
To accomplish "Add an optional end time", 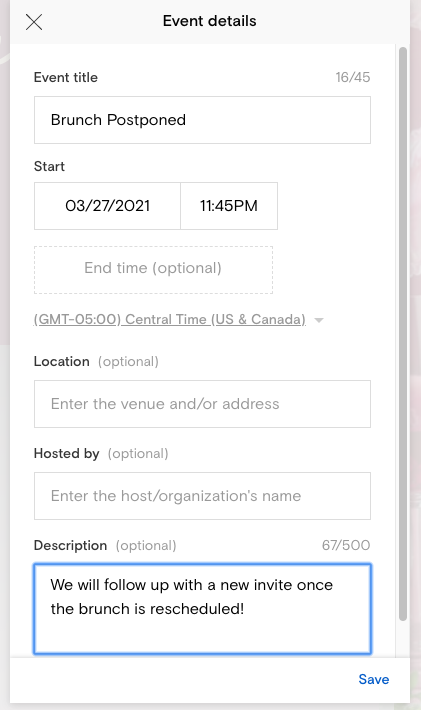I will (153, 270).
